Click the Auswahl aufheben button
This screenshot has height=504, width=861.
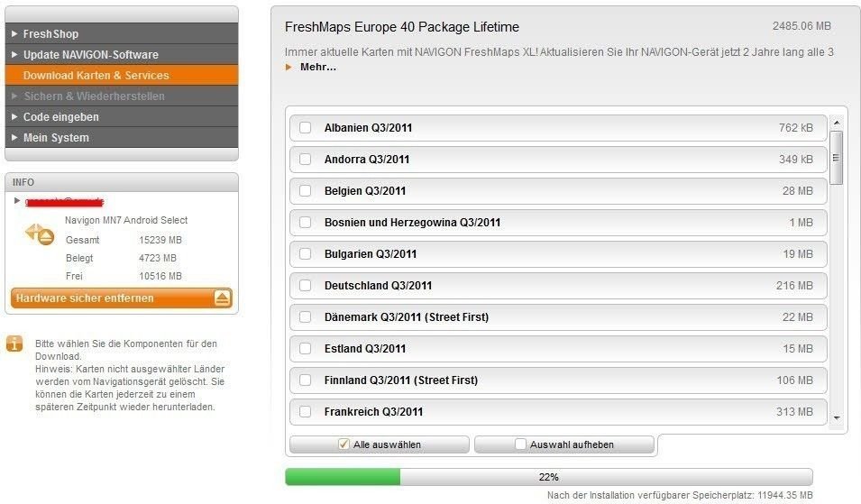[x=564, y=444]
